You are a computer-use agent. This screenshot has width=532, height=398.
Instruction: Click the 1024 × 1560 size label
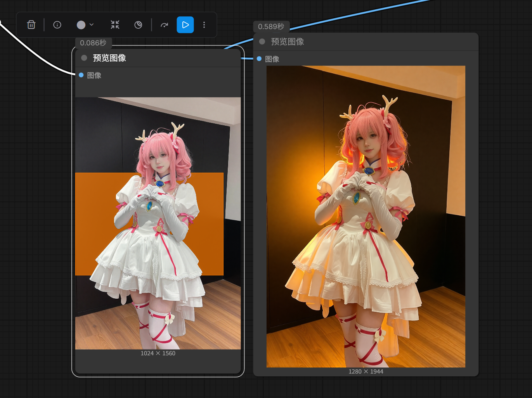158,353
